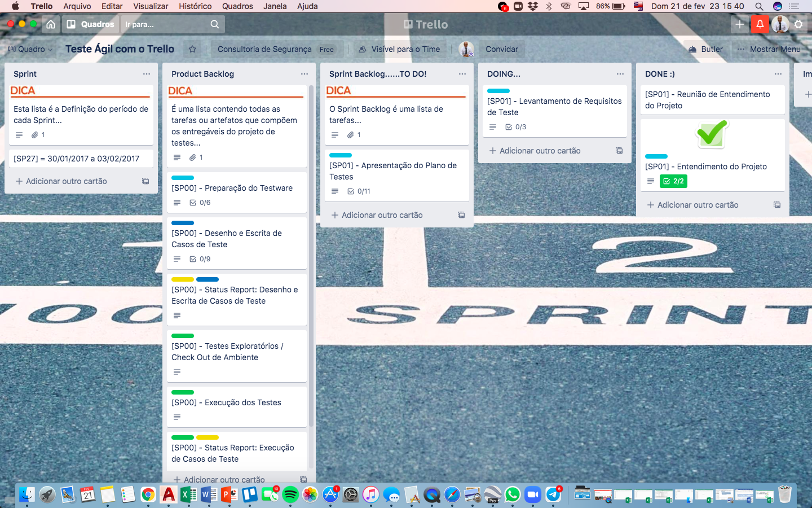Add another card to DOING list

pos(535,151)
